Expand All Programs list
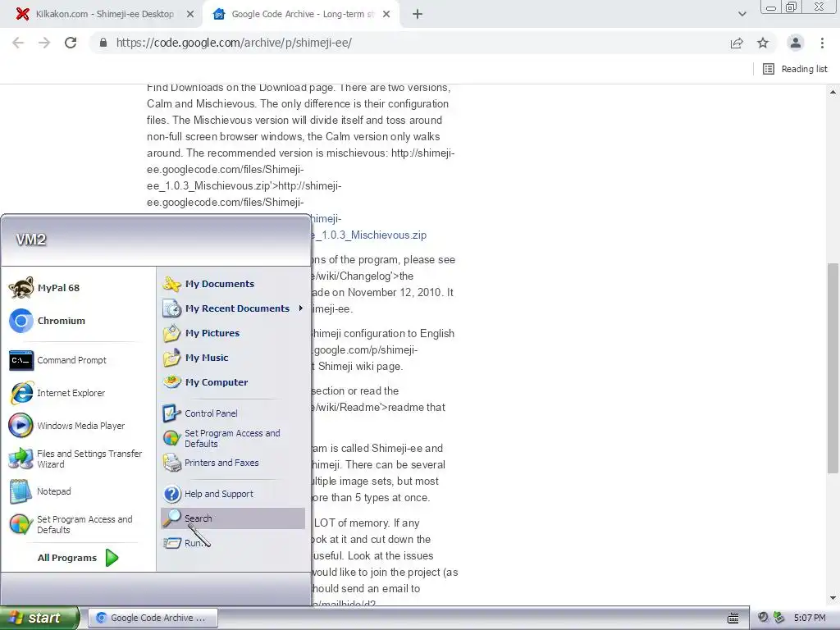This screenshot has width=840, height=630. pos(78,558)
